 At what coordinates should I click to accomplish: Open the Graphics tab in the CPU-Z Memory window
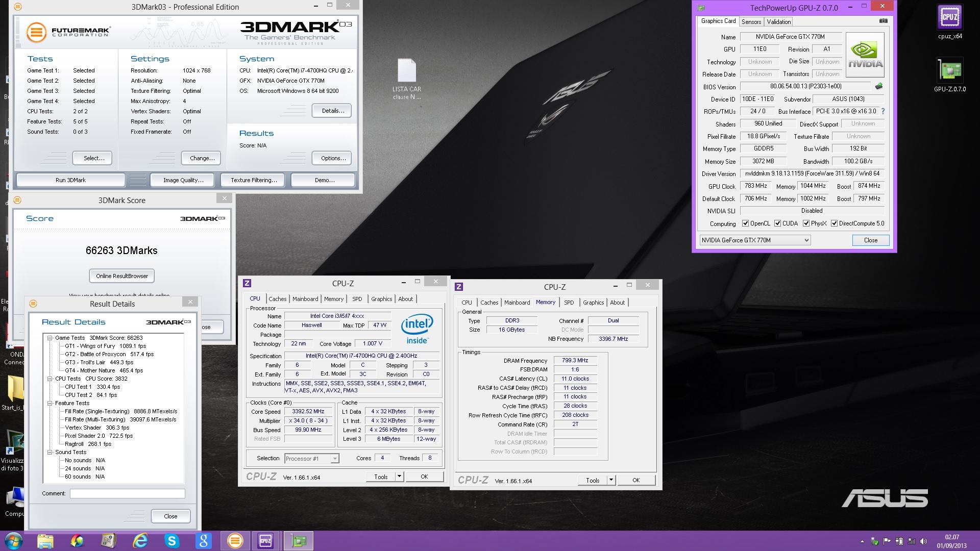click(x=594, y=303)
